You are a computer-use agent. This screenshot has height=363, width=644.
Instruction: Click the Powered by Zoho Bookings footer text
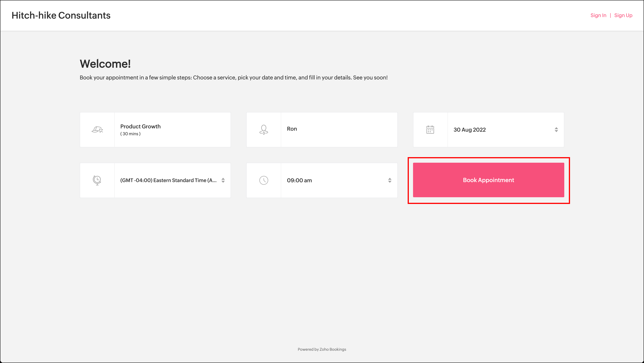point(322,349)
